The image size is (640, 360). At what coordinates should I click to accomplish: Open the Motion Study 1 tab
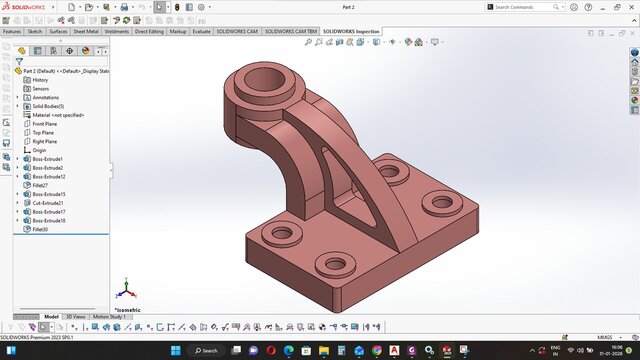tap(109, 317)
